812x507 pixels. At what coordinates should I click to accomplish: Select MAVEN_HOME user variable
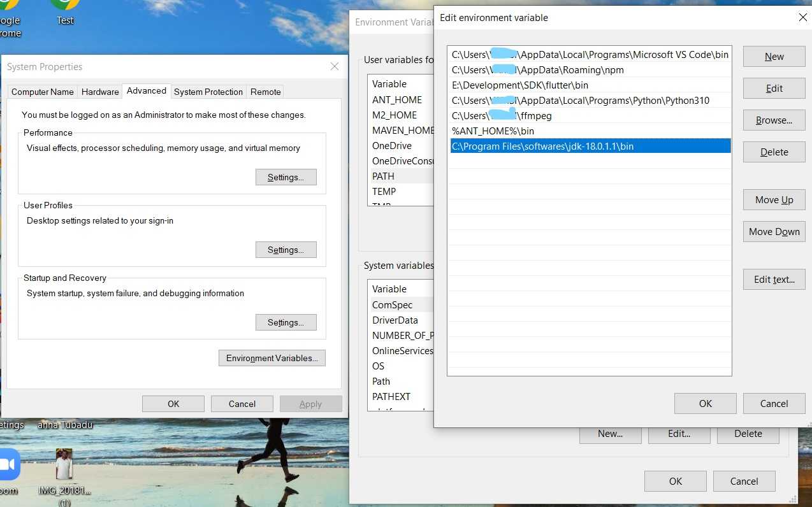[402, 130]
